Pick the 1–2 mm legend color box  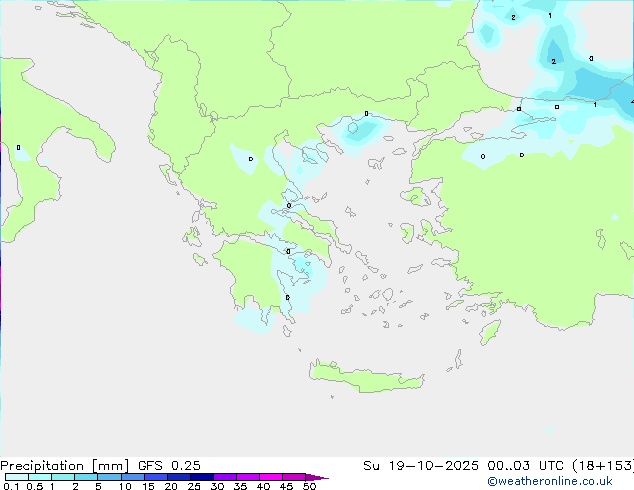coord(63,477)
